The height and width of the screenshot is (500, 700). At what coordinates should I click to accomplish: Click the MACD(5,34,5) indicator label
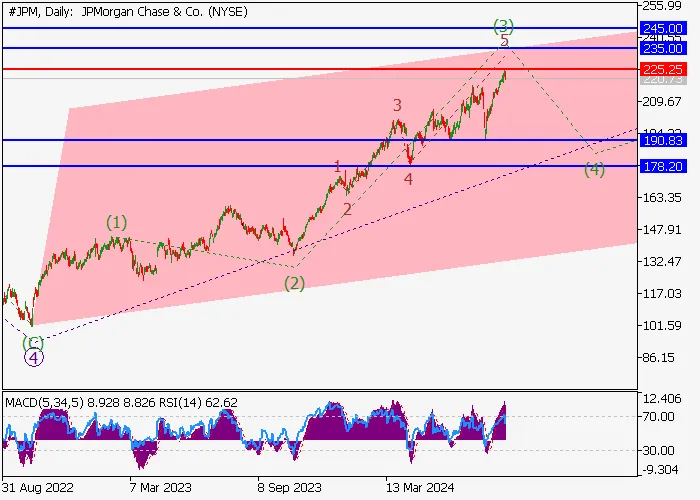click(x=44, y=403)
